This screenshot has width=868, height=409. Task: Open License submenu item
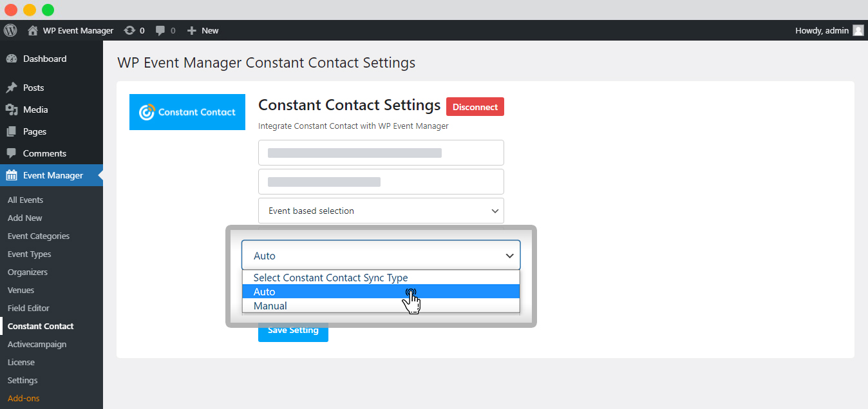point(21,362)
